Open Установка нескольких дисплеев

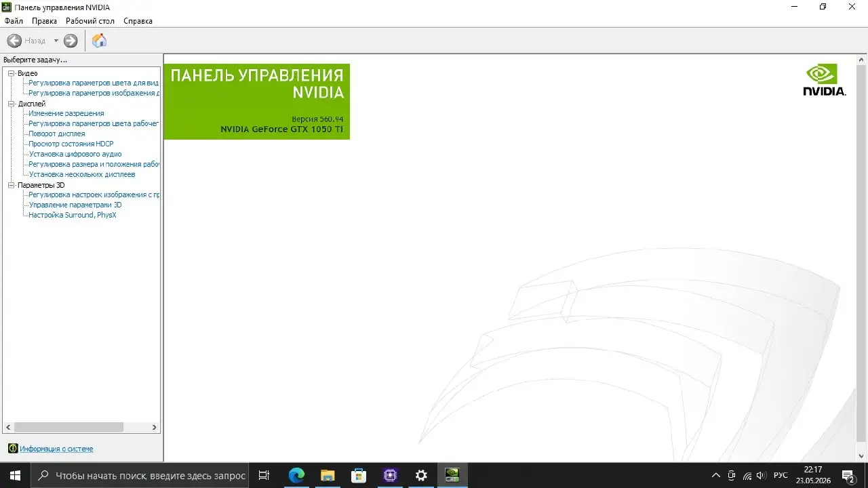(x=82, y=174)
